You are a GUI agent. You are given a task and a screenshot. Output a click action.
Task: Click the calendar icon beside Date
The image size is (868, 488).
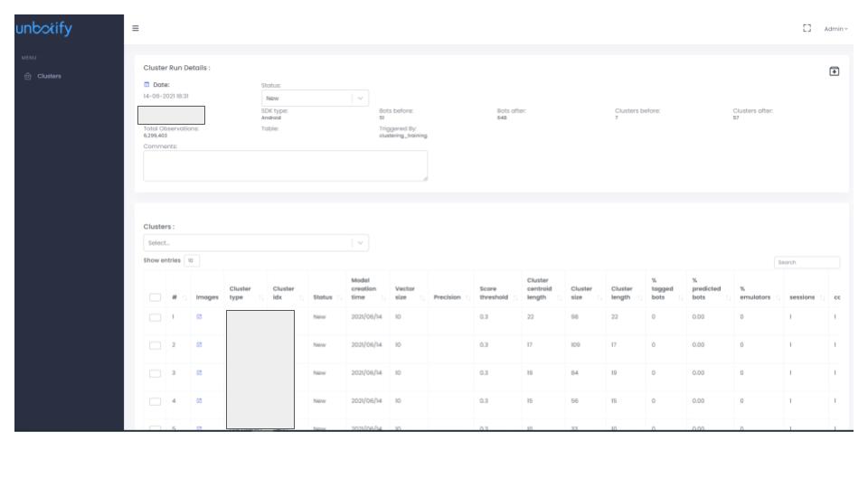pos(146,85)
